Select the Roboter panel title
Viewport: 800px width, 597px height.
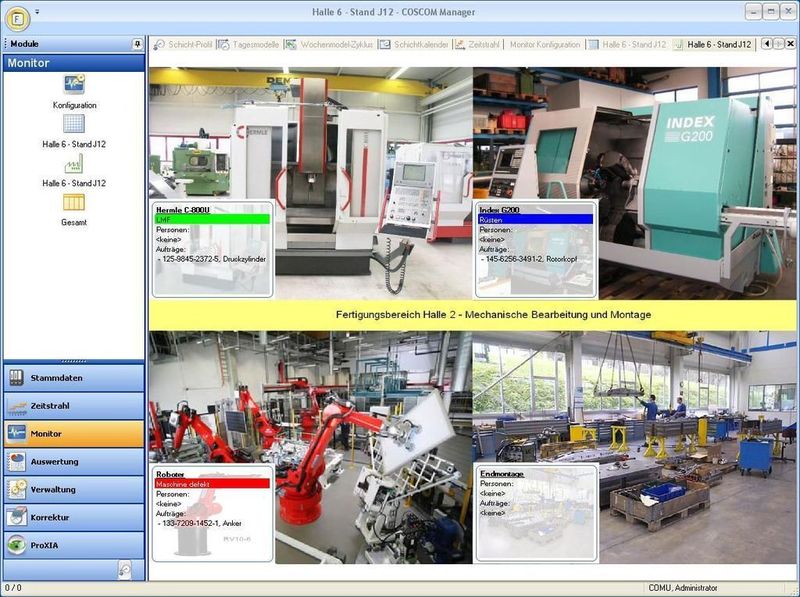click(170, 475)
